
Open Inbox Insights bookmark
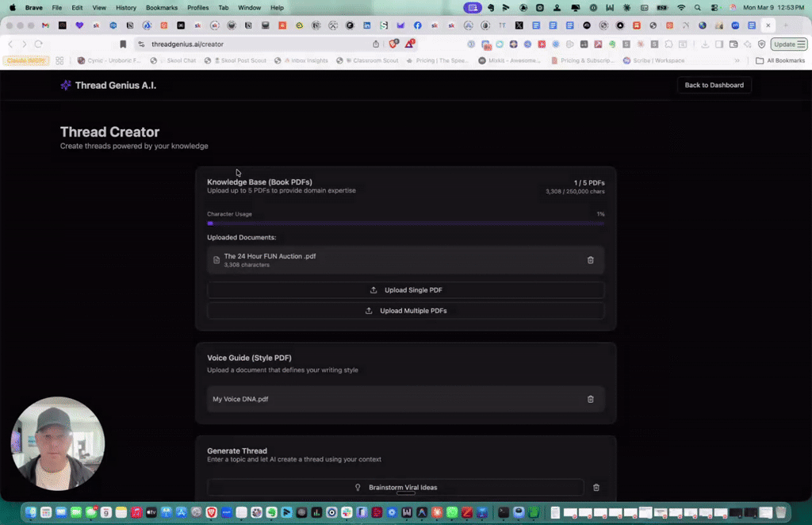(x=301, y=60)
